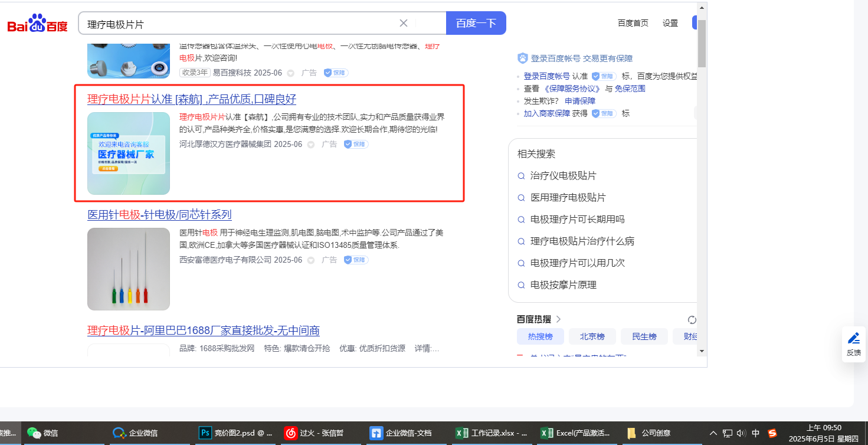
Task: Toggle the 中 input language indicator
Action: (755, 433)
